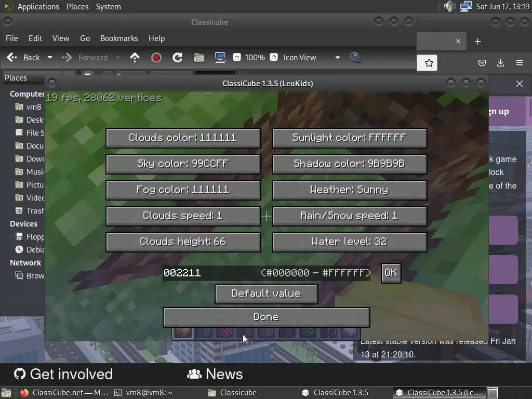The height and width of the screenshot is (399, 532).
Task: Switch to ClassiCube.net Firefox taskbar item
Action: coord(63,393)
